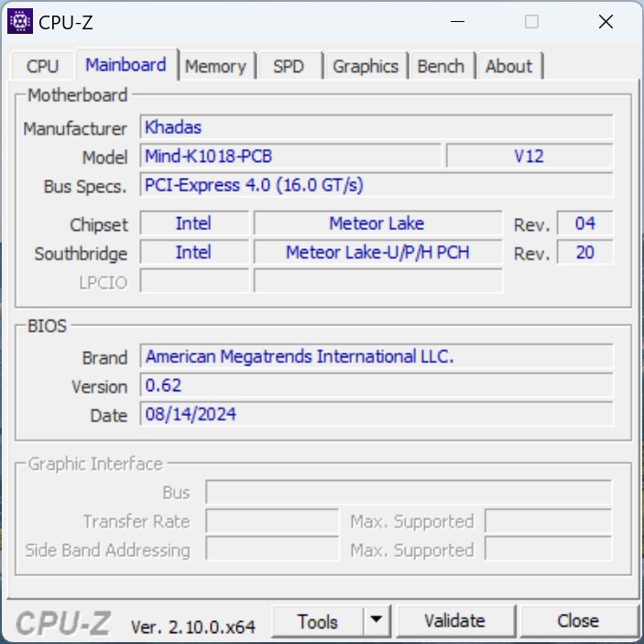Minimize the CPU-Z window

click(x=457, y=21)
